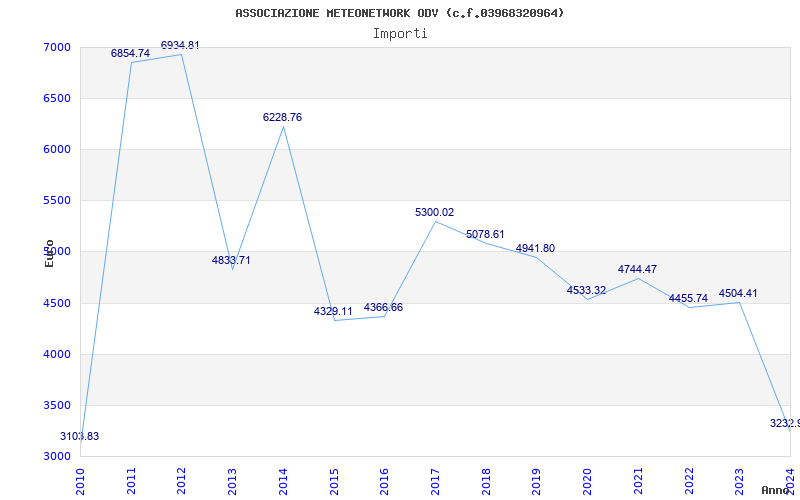This screenshot has height=500, width=800.
Task: Click the x-axis year 2018
Action: pyautogui.click(x=486, y=481)
